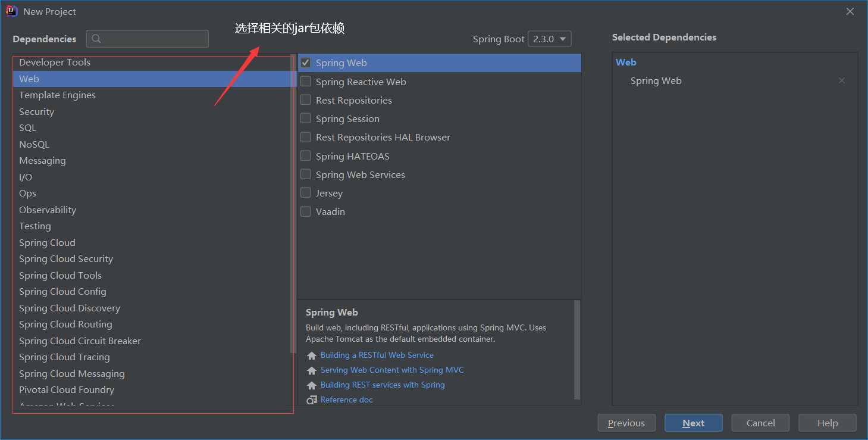The height and width of the screenshot is (440, 868).
Task: Click the Previous button
Action: [x=626, y=423]
